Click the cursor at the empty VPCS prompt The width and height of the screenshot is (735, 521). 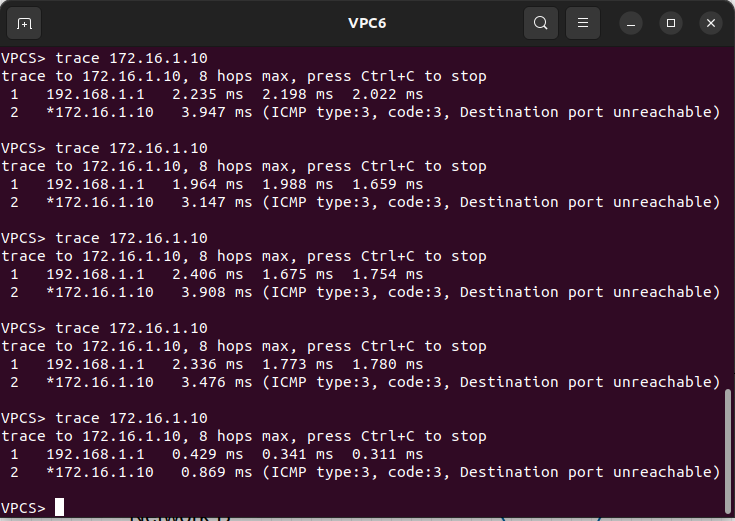60,508
